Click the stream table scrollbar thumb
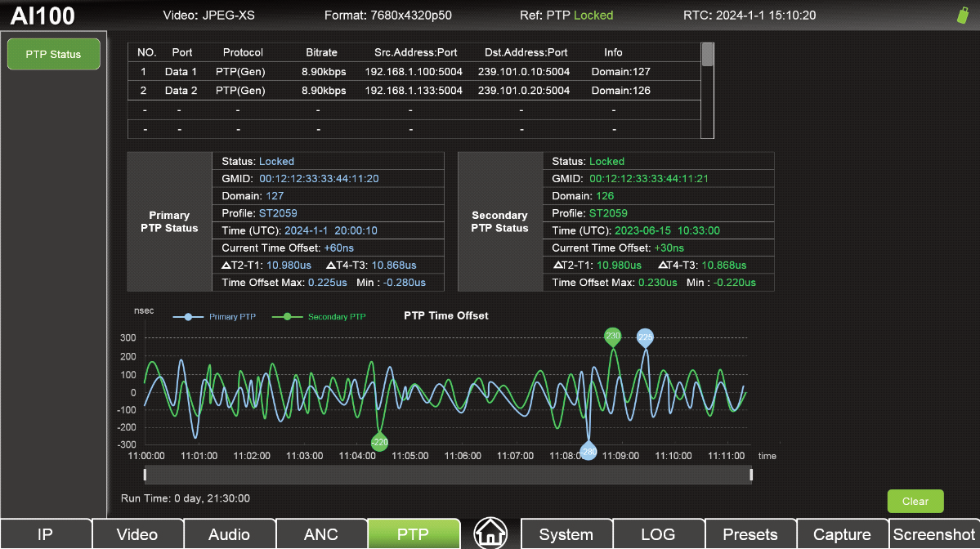The width and height of the screenshot is (980, 549). click(x=708, y=55)
